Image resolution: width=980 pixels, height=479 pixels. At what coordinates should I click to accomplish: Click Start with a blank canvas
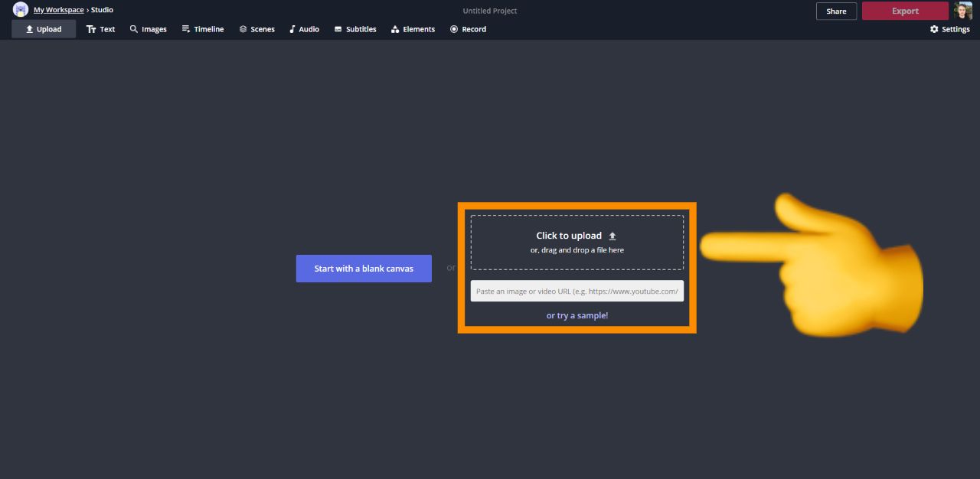point(364,269)
